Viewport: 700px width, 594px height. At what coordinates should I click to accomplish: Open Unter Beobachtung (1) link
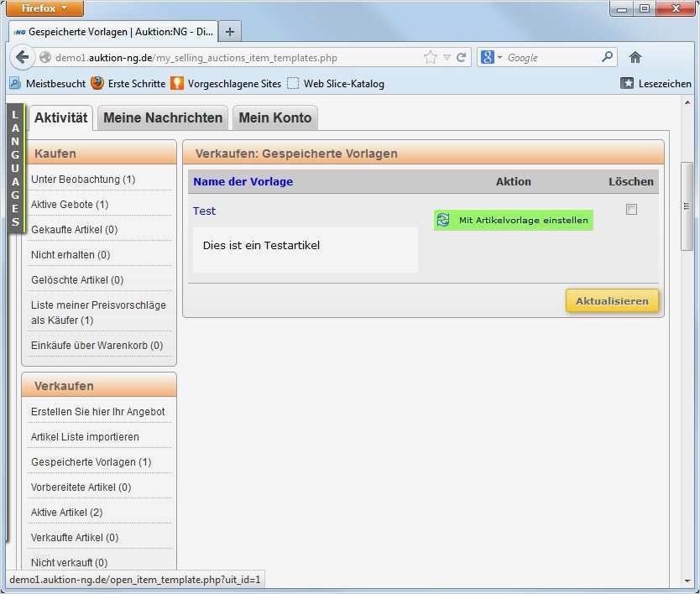(x=83, y=180)
